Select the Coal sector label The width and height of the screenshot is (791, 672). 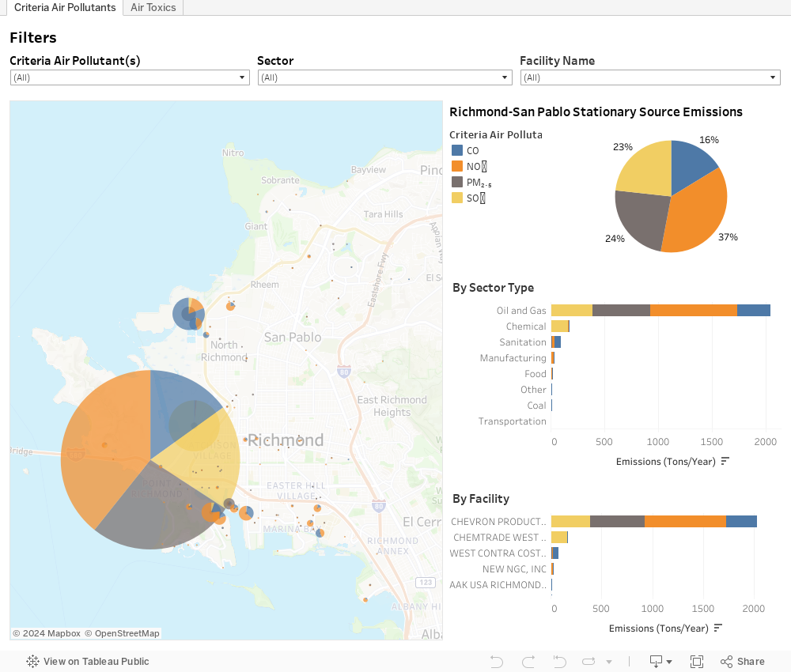click(x=536, y=406)
